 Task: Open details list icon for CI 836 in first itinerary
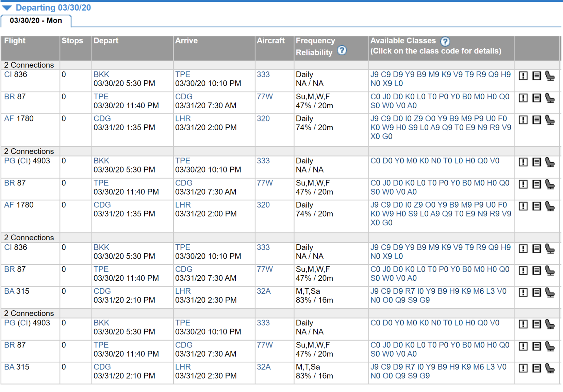(x=537, y=76)
